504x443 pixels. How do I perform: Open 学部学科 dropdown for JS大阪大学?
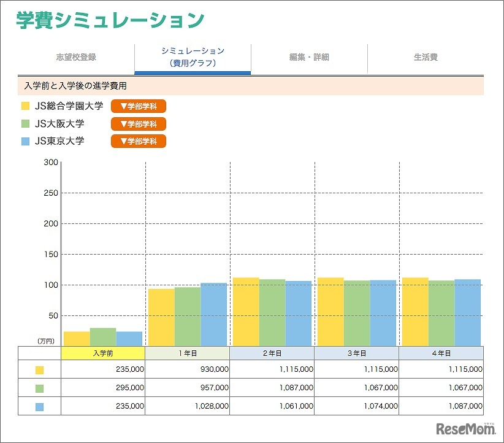pos(137,123)
